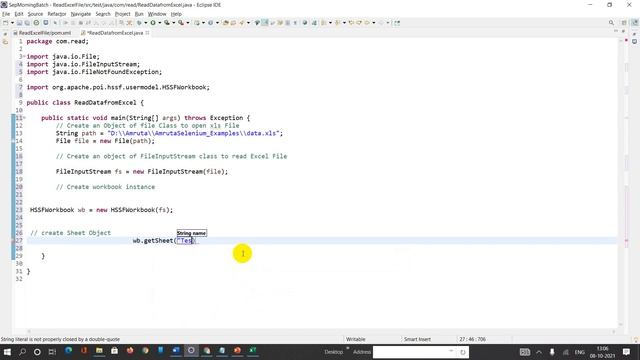
Task: Open the Window menu
Action: tap(157, 14)
